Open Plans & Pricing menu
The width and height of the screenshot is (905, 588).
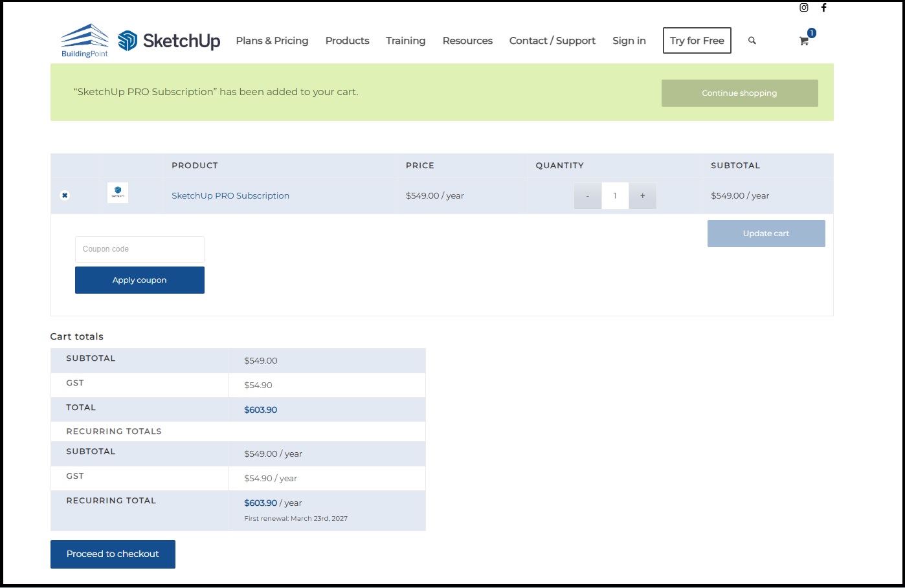272,41
